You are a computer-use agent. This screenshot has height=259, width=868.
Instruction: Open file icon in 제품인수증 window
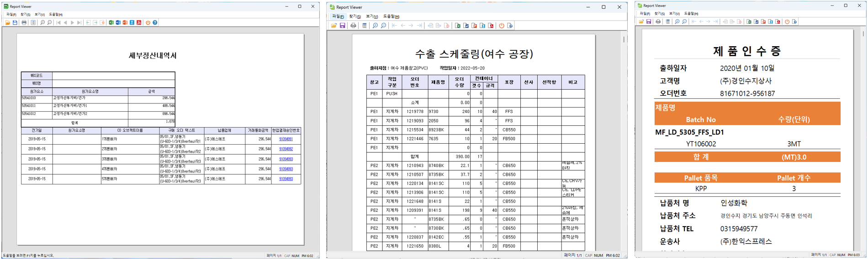tap(641, 22)
